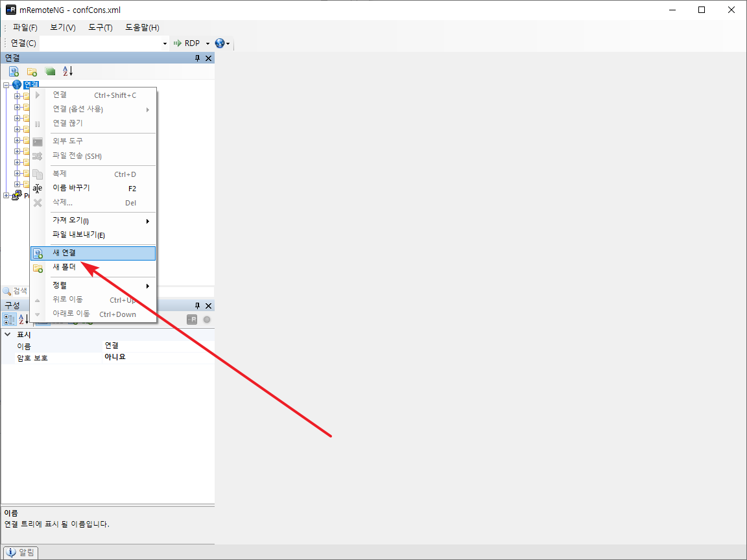Select the 이름 property label in the 구성 grid
Viewport: 747px width, 560px height.
[x=24, y=346]
